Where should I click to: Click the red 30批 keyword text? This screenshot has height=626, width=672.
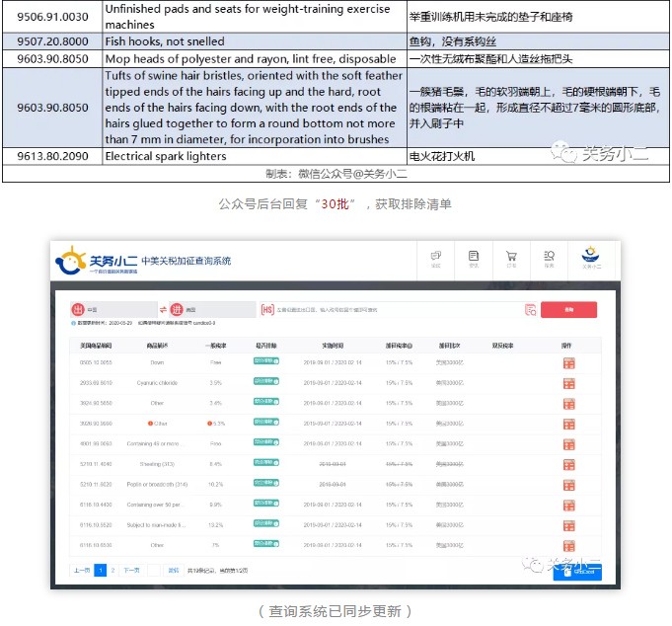[335, 204]
